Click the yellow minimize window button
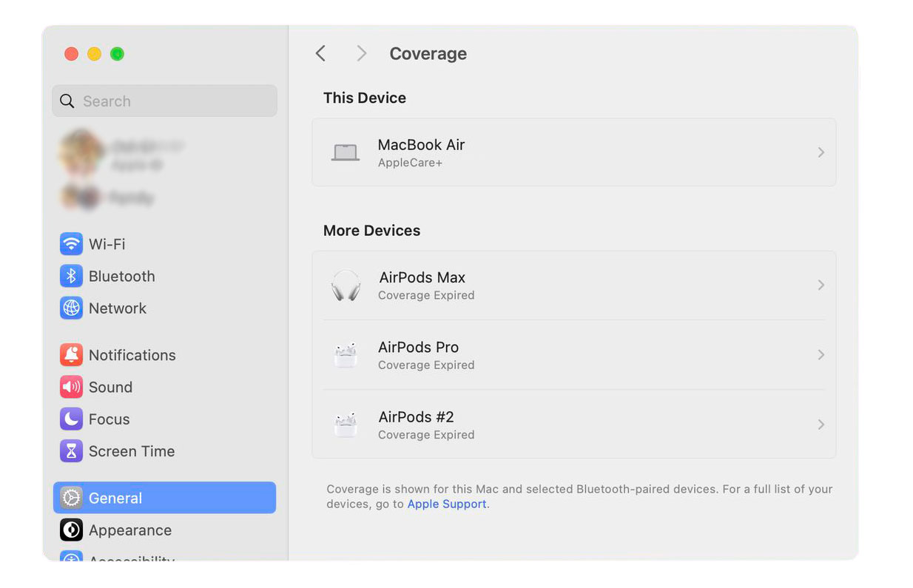The width and height of the screenshot is (913, 588). point(94,54)
